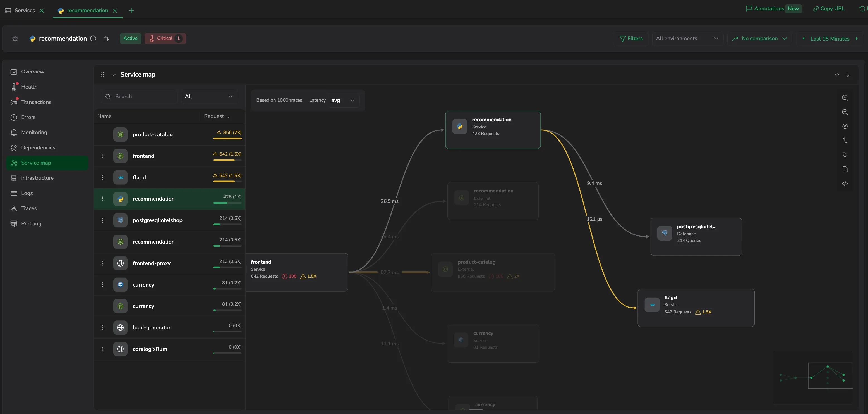Open the Traces sidebar item
Image resolution: width=868 pixels, height=414 pixels.
[x=47, y=208]
